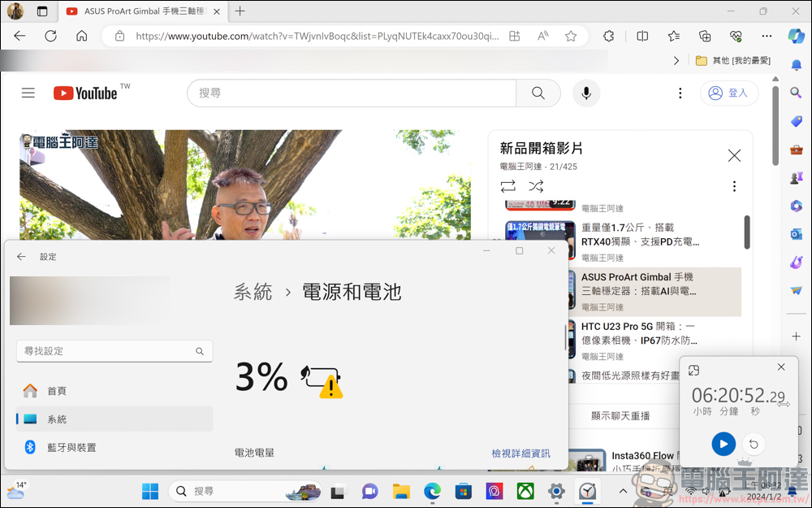Image resolution: width=812 pixels, height=508 pixels.
Task: Expand the stopwatch mini window
Action: pos(693,371)
